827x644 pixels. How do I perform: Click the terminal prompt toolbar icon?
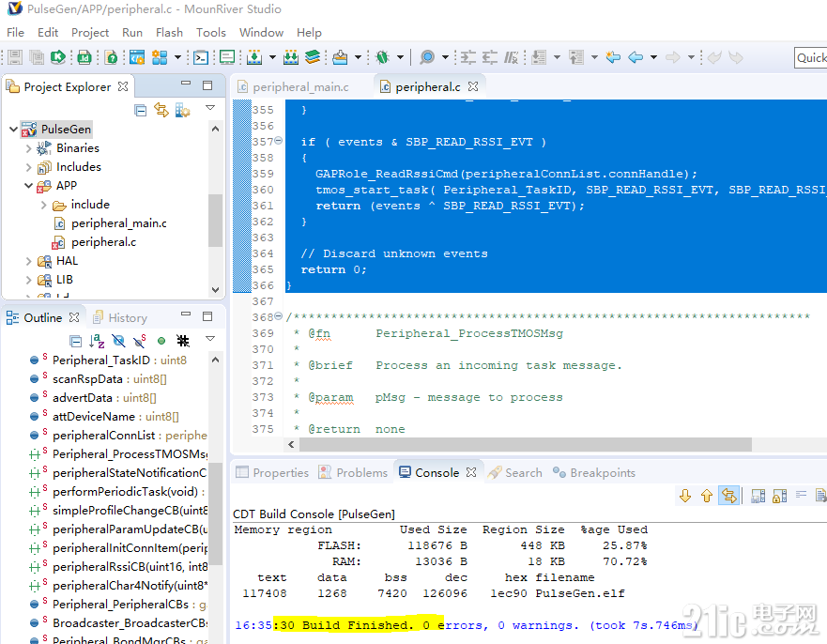point(201,57)
